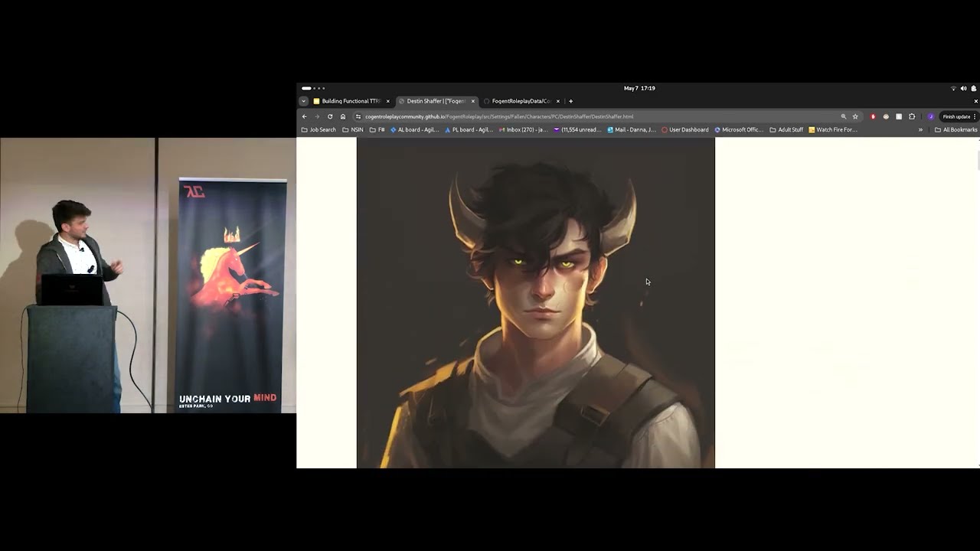Open Gmail Inbox (270) bookmark
Screen dimensions: 980x551
(524, 129)
